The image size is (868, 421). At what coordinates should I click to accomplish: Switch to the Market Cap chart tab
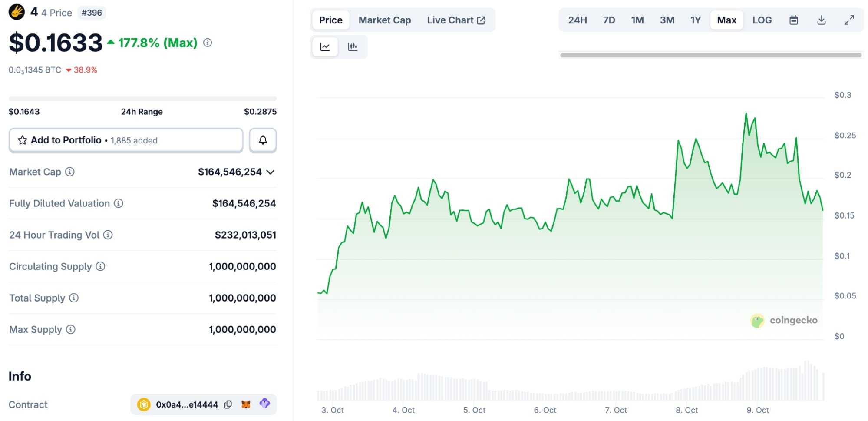(x=384, y=20)
